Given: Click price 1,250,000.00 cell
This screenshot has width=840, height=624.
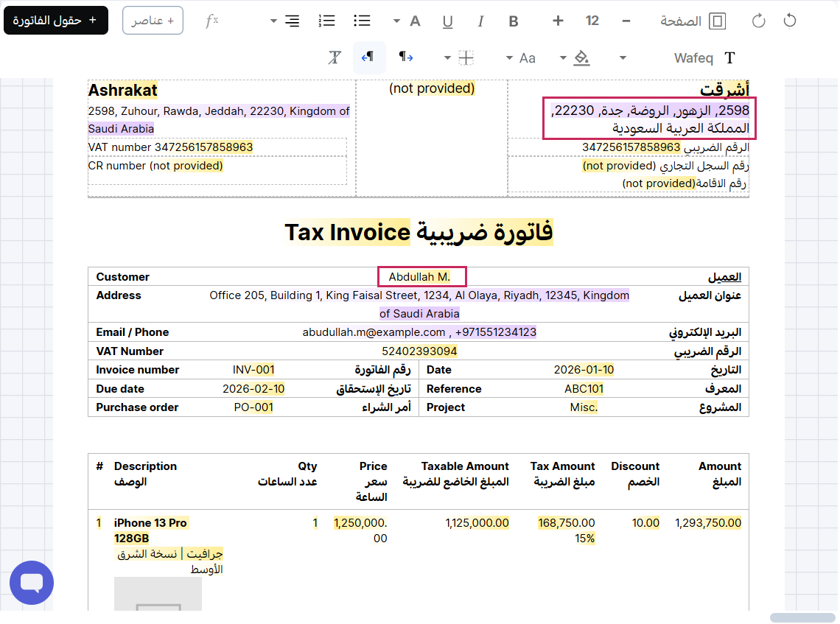Looking at the screenshot, I should 360,530.
